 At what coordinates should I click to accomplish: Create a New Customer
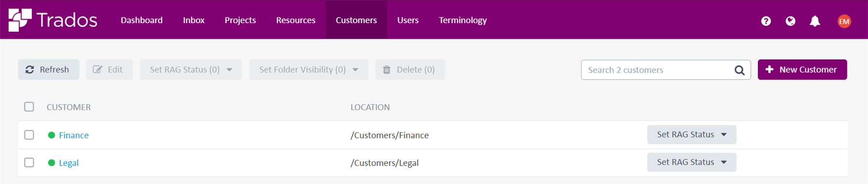pyautogui.click(x=802, y=70)
